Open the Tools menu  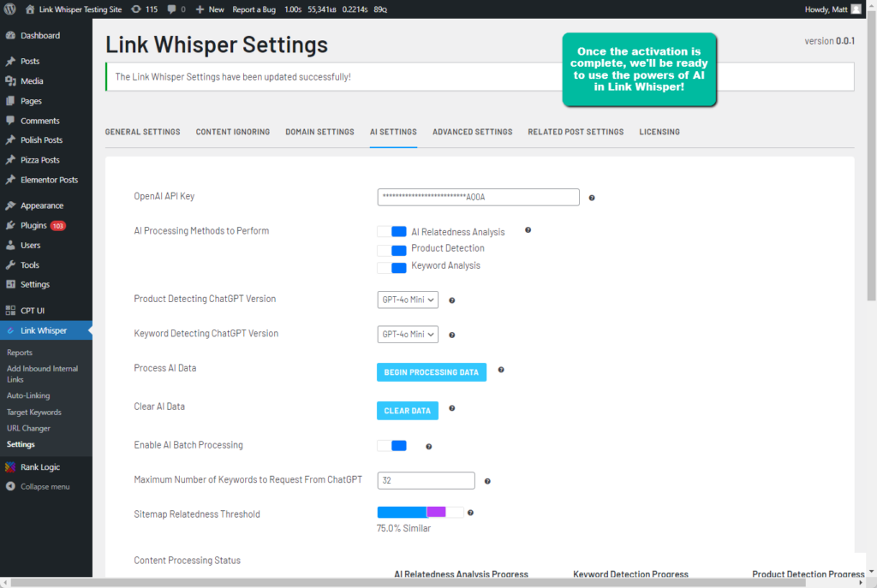coord(46,265)
